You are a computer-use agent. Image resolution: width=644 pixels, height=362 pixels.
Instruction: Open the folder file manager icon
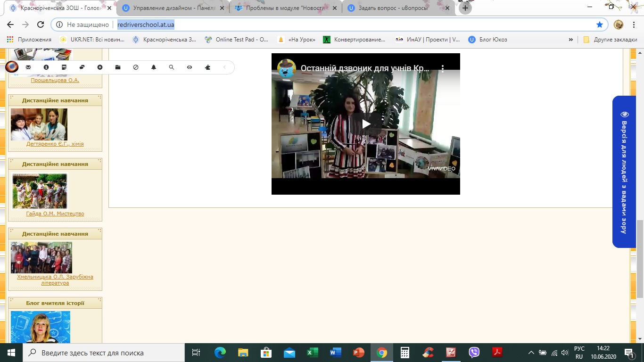[118, 67]
